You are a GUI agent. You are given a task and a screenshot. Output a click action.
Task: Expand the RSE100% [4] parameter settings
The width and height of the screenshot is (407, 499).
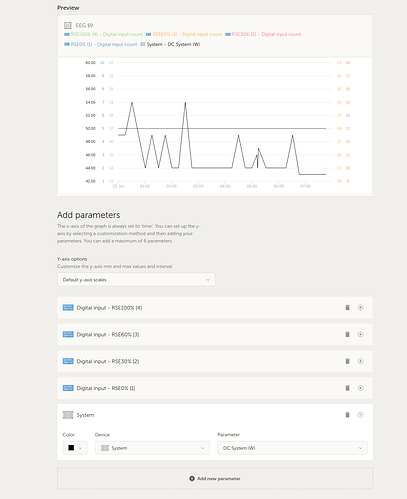[360, 307]
